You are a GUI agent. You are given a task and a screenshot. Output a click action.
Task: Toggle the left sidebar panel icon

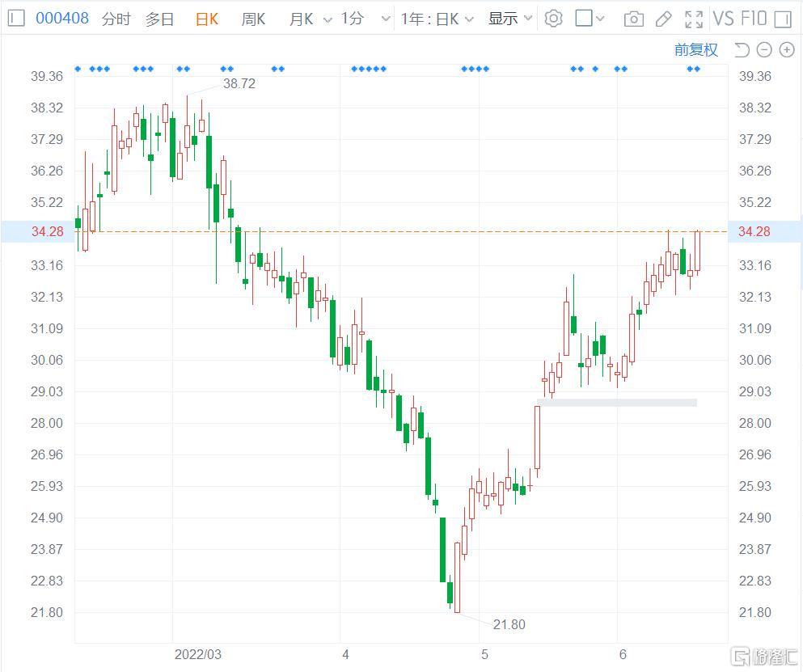16,19
